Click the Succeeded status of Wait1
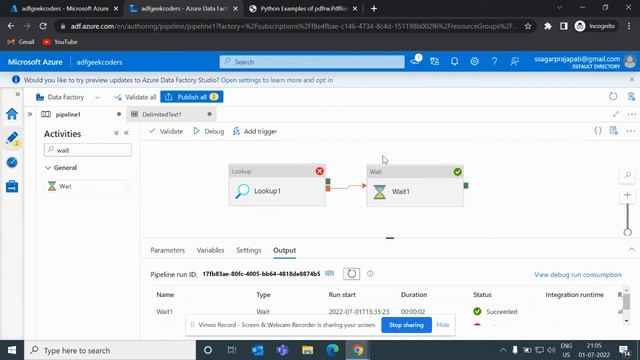The image size is (640, 360). 495,311
